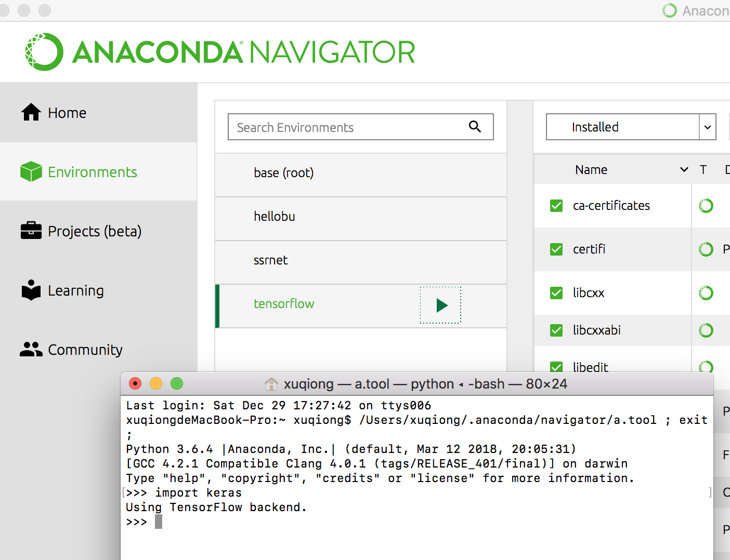Click the libcxx package type icon

coord(706,293)
